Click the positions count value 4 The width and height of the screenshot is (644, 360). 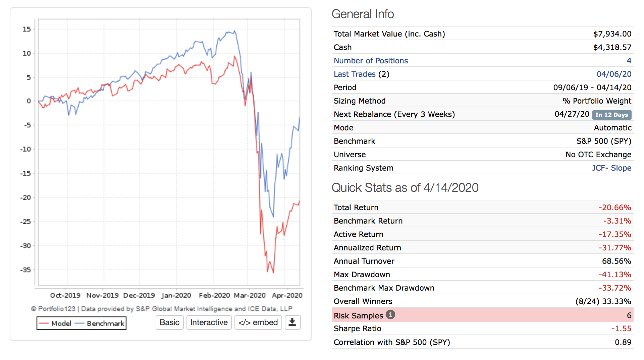pyautogui.click(x=629, y=61)
